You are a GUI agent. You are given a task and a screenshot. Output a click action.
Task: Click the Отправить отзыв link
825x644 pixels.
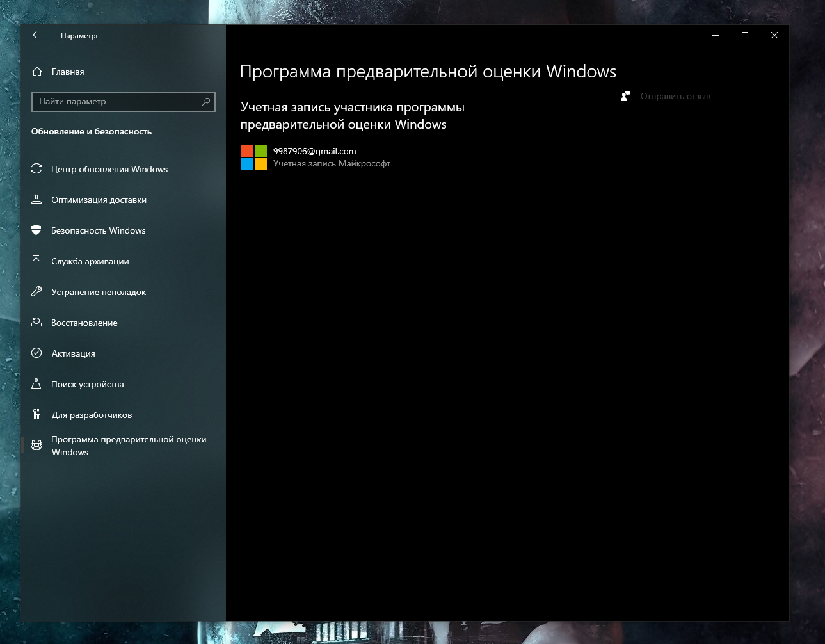[x=675, y=96]
